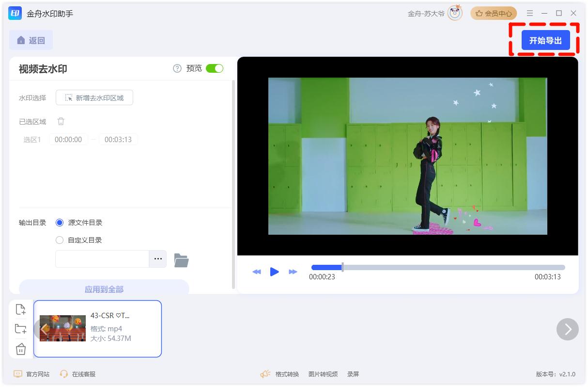Click the add folder icon
588x387 pixels.
(x=20, y=329)
